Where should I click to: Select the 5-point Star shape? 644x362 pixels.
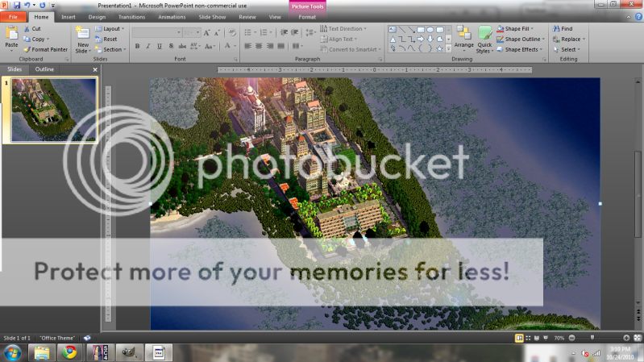pos(439,48)
